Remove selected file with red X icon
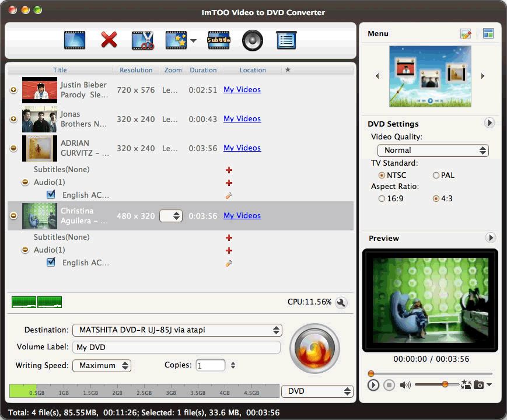The width and height of the screenshot is (507, 420). click(x=109, y=40)
